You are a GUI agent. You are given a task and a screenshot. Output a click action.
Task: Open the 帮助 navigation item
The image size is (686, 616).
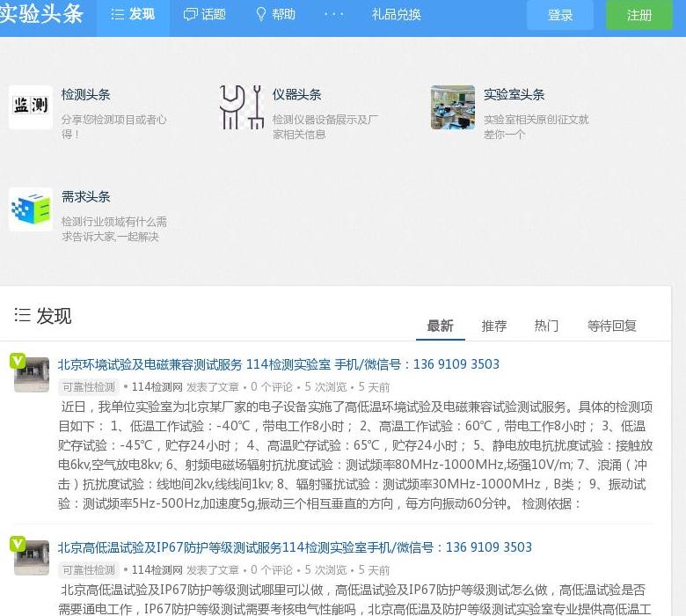pos(275,15)
